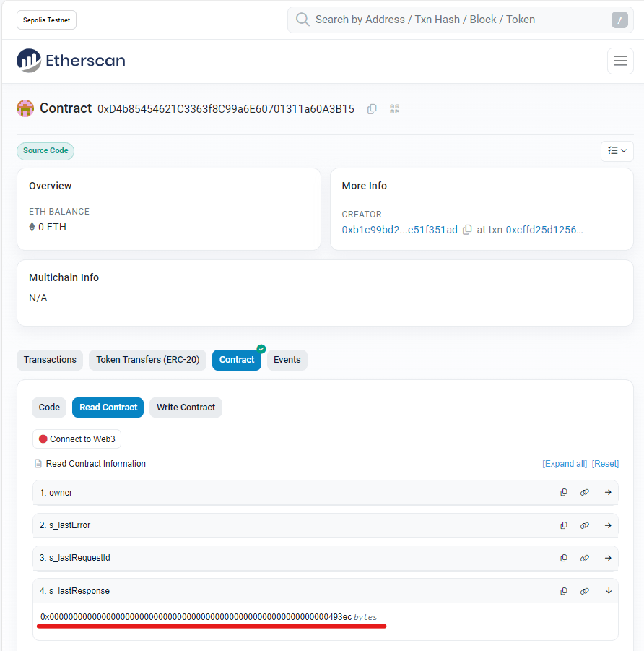The image size is (644, 651).
Task: Copy permalink for s_lastError method
Action: pyautogui.click(x=584, y=525)
